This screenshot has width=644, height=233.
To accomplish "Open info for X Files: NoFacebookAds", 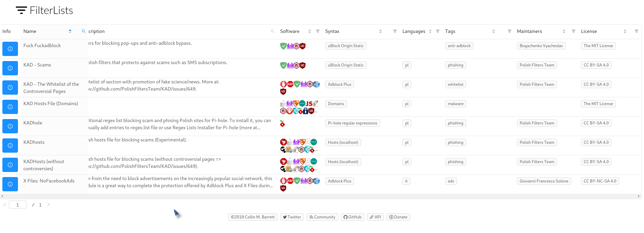I will [x=10, y=184].
